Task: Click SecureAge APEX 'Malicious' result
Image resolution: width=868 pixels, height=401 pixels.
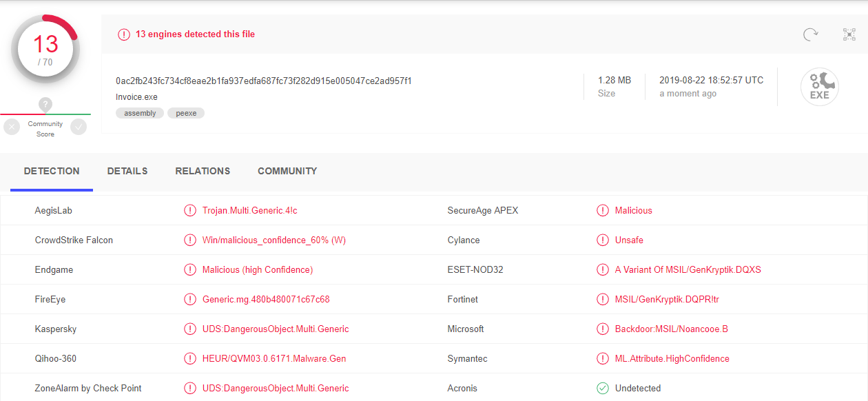Action: point(634,211)
